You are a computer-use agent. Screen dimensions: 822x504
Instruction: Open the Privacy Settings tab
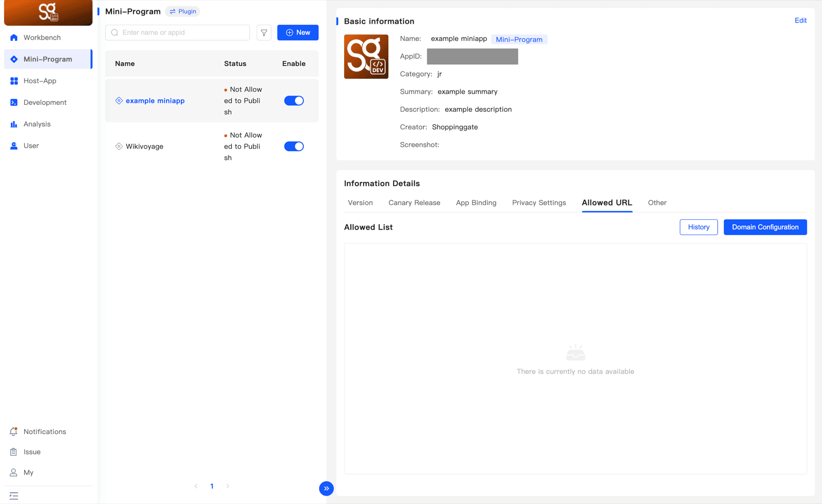[539, 202]
